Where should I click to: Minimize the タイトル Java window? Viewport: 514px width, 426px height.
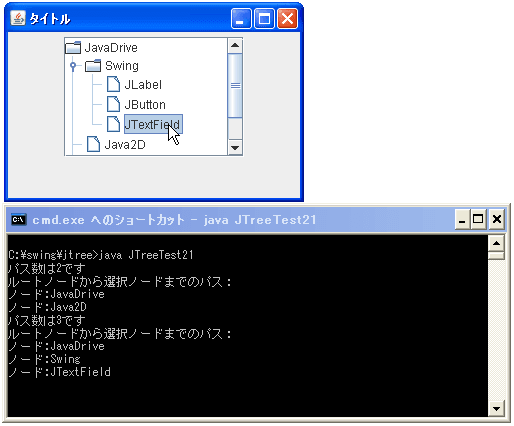[241, 19]
